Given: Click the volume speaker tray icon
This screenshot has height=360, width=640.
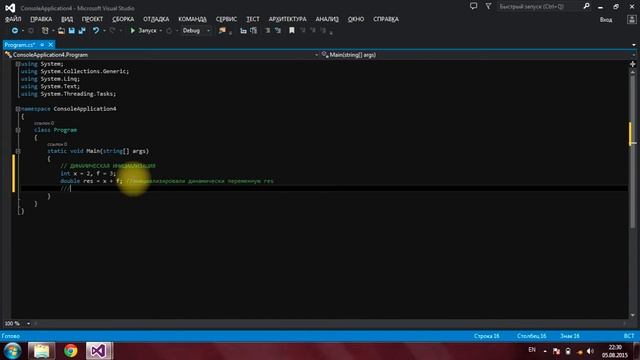Looking at the screenshot, I should (x=590, y=351).
